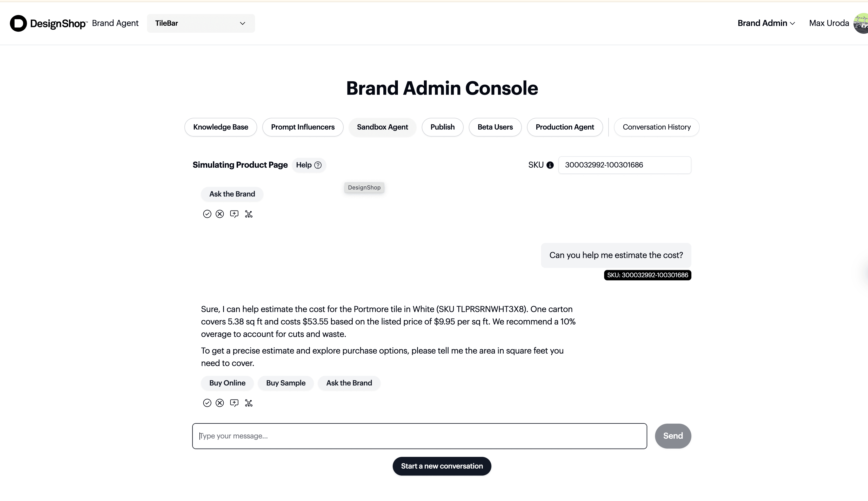Open the Knowledge Base tab
This screenshot has width=868, height=501.
tap(220, 127)
